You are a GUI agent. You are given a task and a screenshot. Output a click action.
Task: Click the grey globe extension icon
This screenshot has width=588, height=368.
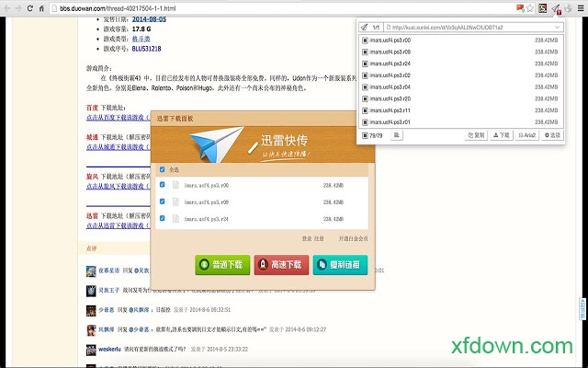tap(568, 8)
